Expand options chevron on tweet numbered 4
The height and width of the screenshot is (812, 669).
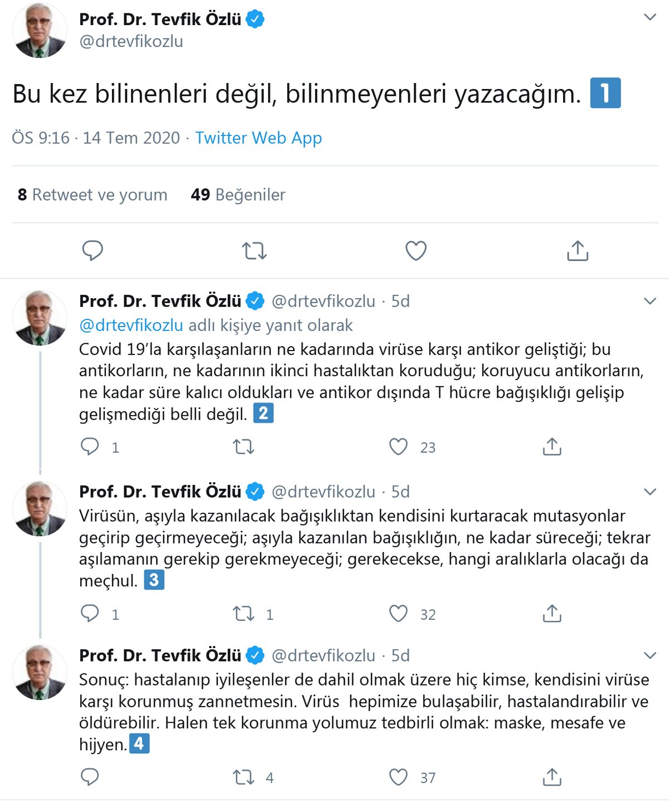click(650, 656)
